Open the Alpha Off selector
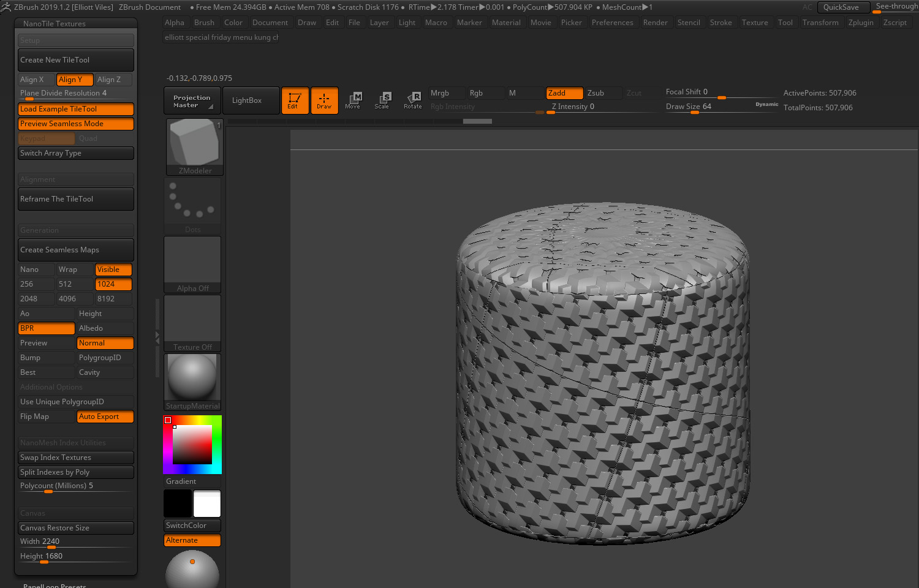This screenshot has height=588, width=919. click(x=192, y=264)
